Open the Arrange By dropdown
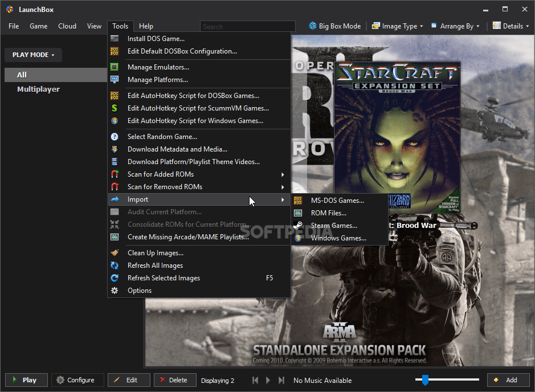This screenshot has width=535, height=392. pos(455,26)
